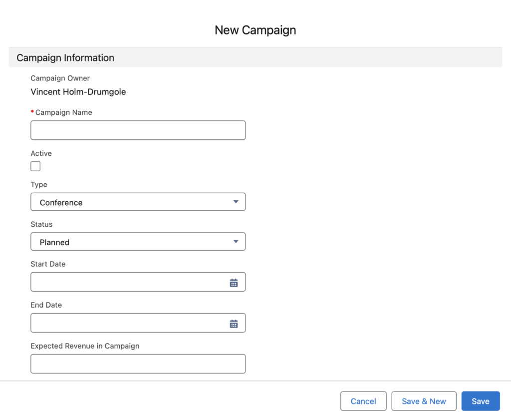
Task: Focus the Campaign Name text field
Action: [x=138, y=130]
